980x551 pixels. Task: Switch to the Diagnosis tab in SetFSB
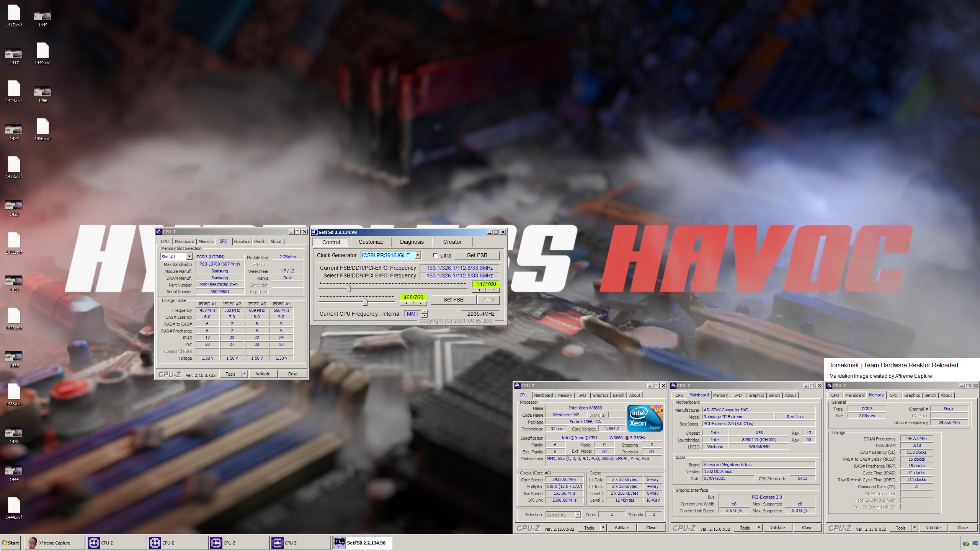point(412,242)
